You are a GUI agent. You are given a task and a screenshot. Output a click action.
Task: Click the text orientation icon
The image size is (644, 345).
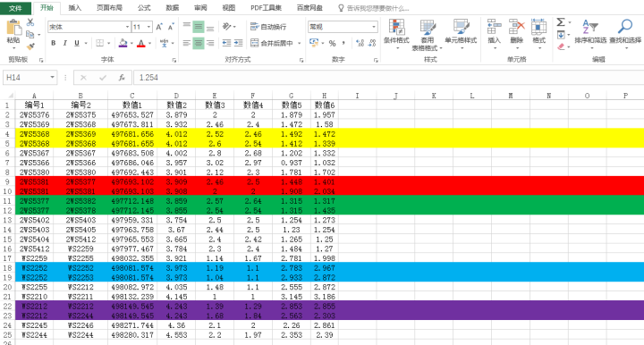[x=226, y=27]
